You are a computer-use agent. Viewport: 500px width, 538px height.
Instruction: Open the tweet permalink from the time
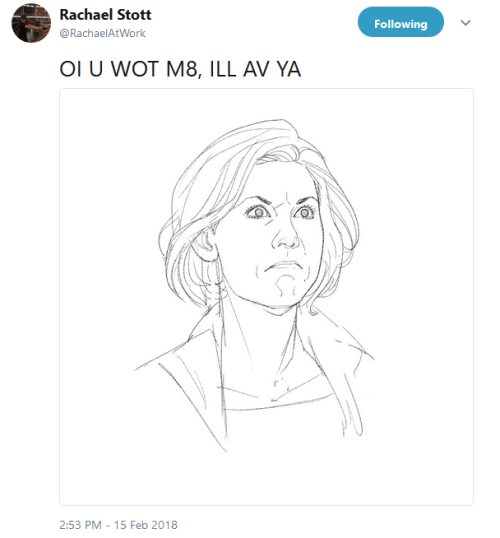tap(80, 525)
